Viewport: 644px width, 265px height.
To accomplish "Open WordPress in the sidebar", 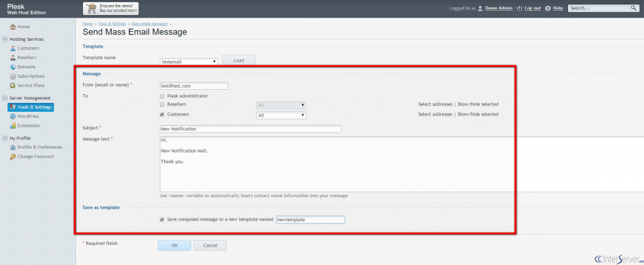I will (x=28, y=117).
